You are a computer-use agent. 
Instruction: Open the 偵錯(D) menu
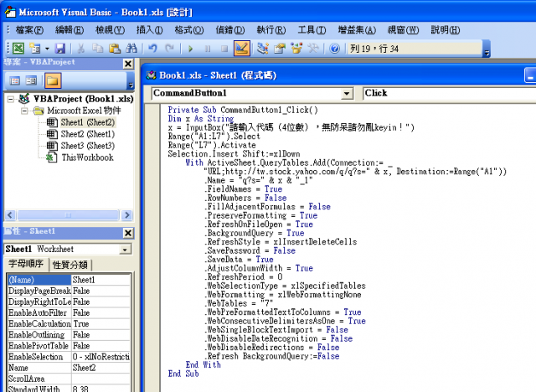230,30
